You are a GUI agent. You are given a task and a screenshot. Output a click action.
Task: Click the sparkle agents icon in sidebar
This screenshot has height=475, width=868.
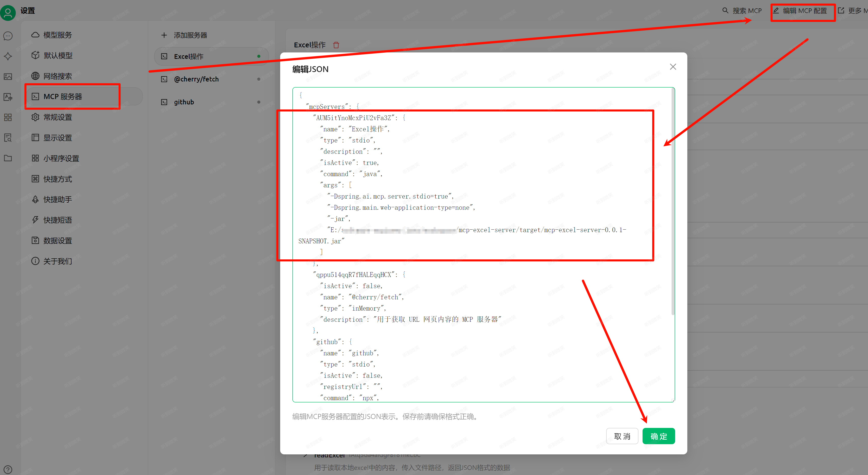(x=8, y=56)
